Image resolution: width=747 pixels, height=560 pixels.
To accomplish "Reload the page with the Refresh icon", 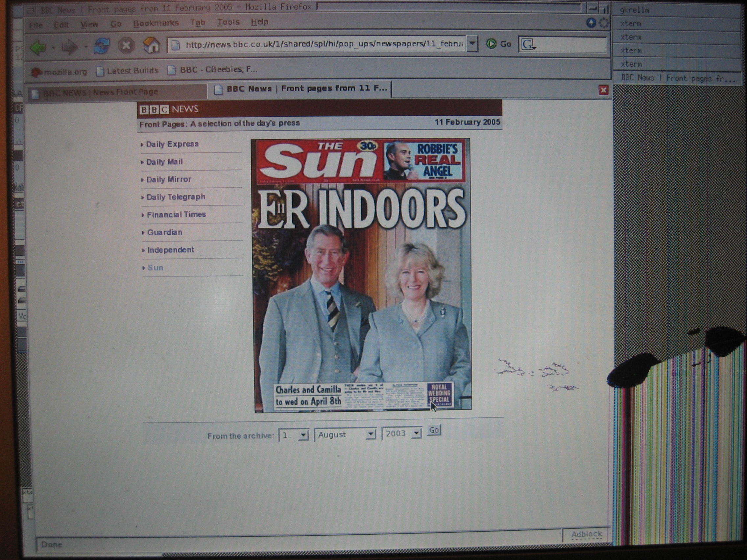I will tap(102, 46).
